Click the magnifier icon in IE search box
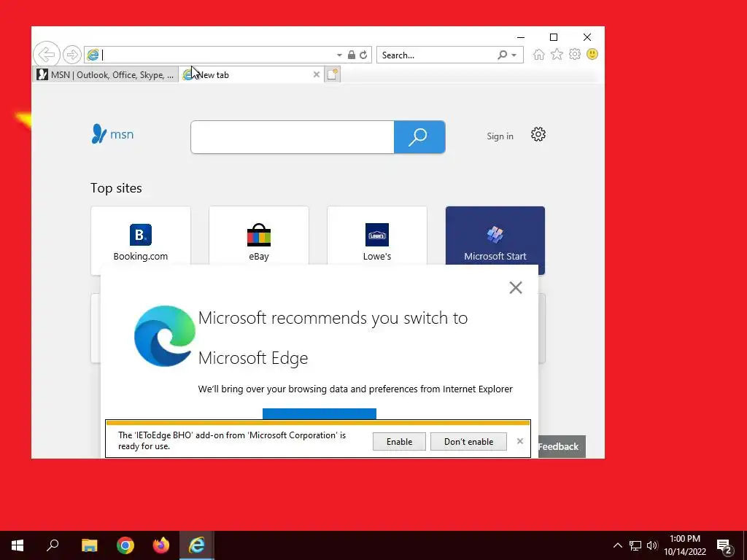The width and height of the screenshot is (747, 560). 502,55
